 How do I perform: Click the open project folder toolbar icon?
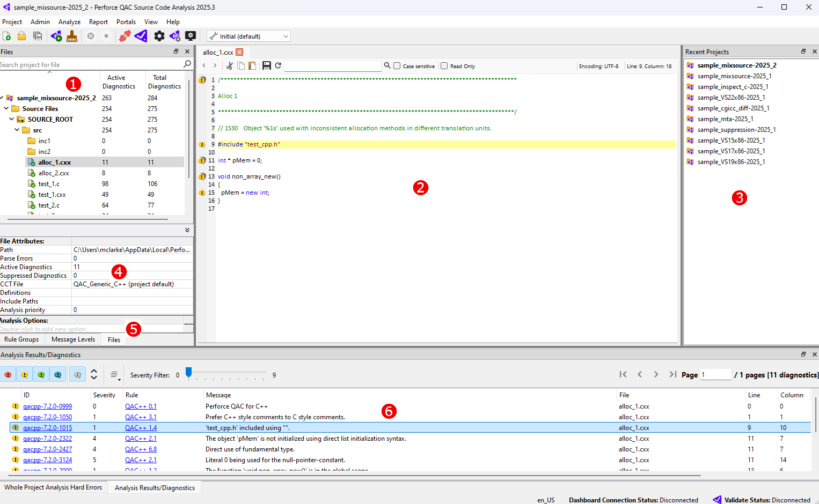(21, 36)
